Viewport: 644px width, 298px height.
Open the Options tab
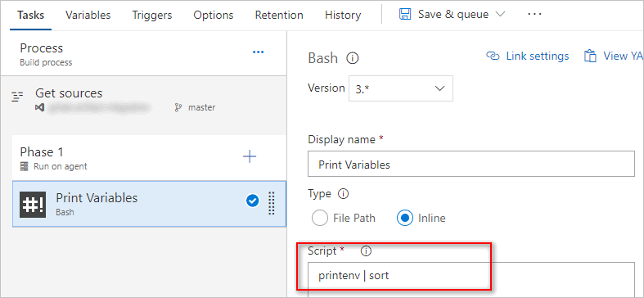(x=213, y=16)
